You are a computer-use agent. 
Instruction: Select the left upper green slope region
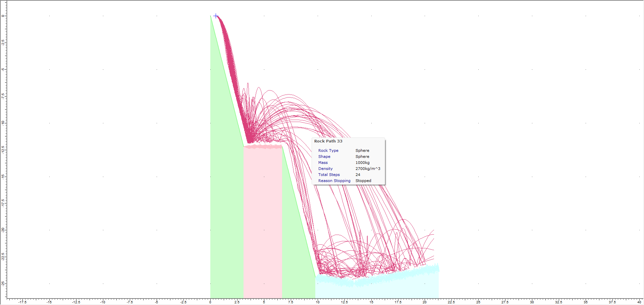tap(225, 201)
